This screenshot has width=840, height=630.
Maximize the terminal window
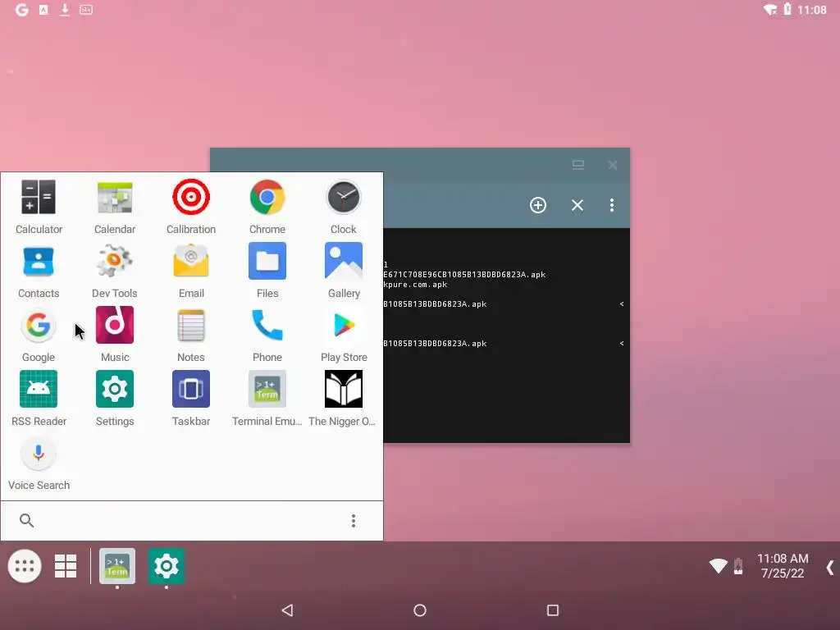click(578, 165)
